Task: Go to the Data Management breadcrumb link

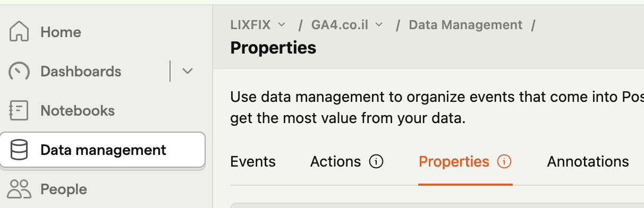Action: pyautogui.click(x=465, y=25)
